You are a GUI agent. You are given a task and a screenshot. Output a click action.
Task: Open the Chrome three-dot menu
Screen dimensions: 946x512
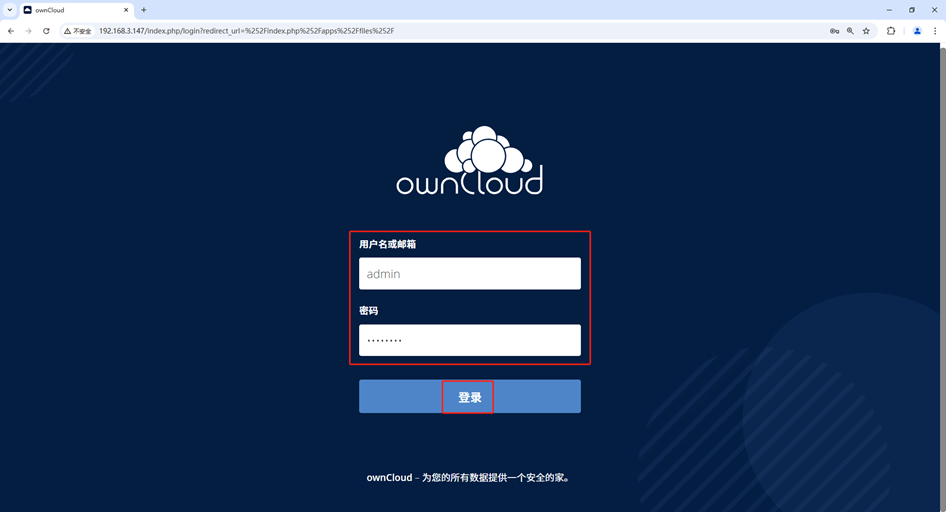pyautogui.click(x=935, y=31)
